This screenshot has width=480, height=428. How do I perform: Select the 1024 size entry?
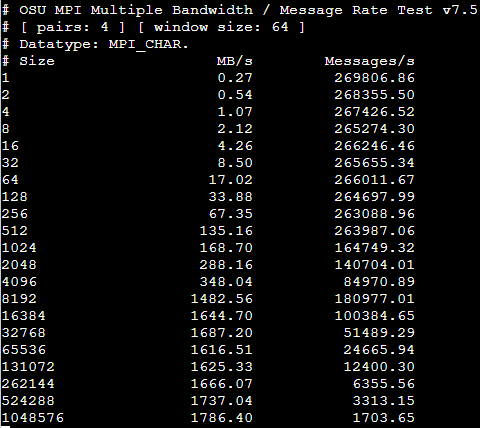tap(19, 248)
